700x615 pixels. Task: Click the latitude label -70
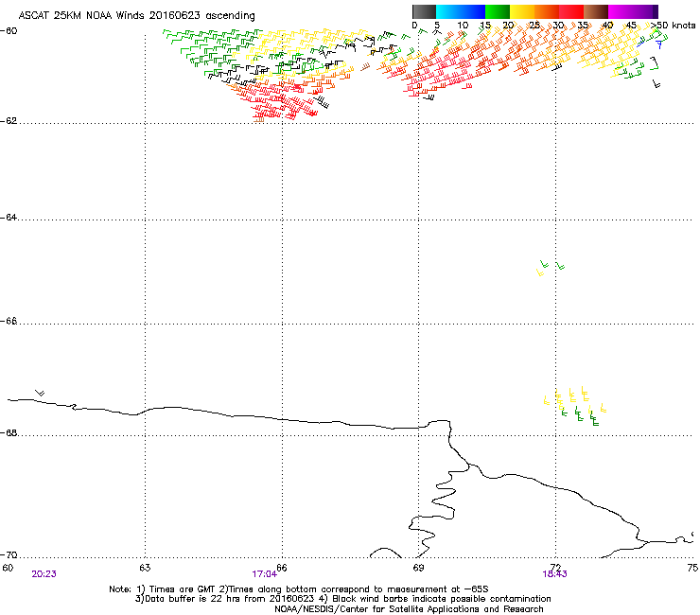(9, 554)
